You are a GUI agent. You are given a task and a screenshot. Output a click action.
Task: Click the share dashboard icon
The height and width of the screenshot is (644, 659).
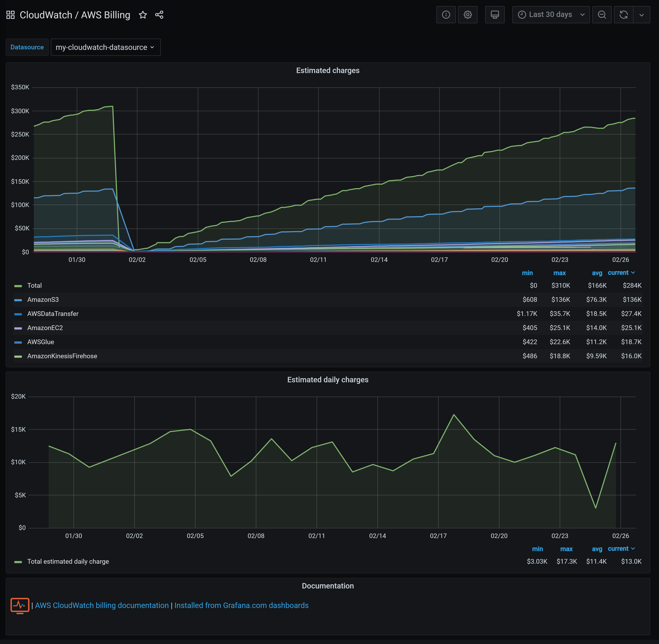159,15
